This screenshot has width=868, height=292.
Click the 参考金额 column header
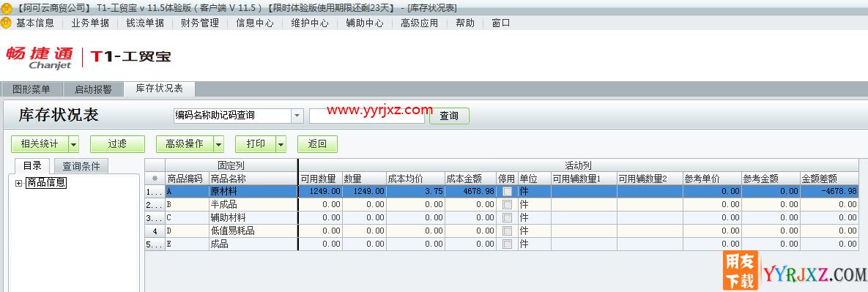(x=771, y=179)
